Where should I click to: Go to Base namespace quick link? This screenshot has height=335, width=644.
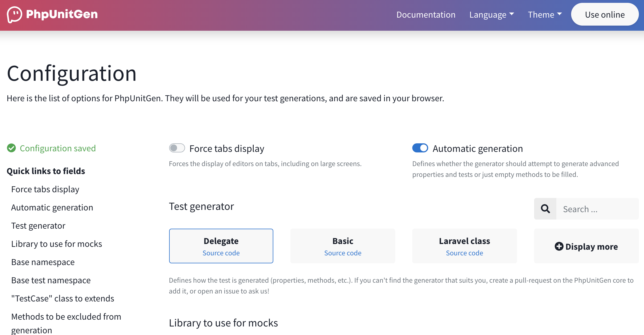click(x=43, y=262)
